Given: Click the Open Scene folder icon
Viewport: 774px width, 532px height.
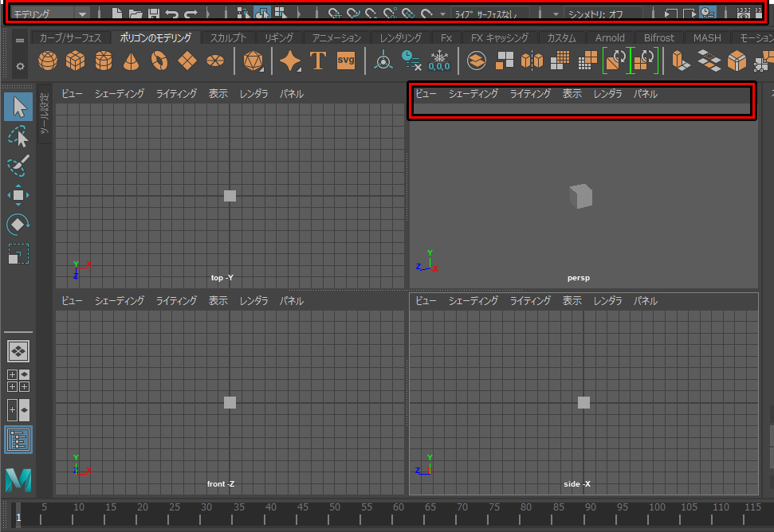Looking at the screenshot, I should [x=136, y=14].
